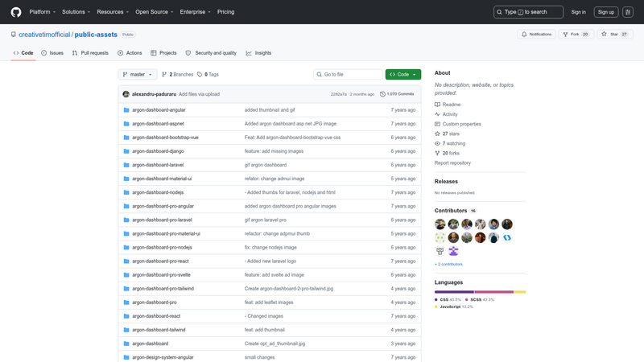Expand the Resources menu

(x=113, y=12)
